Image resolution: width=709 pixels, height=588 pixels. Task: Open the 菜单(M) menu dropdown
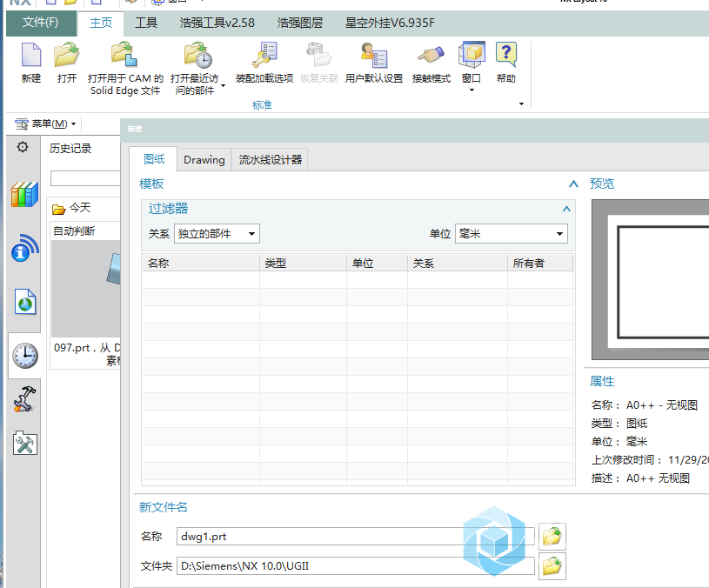(45, 124)
